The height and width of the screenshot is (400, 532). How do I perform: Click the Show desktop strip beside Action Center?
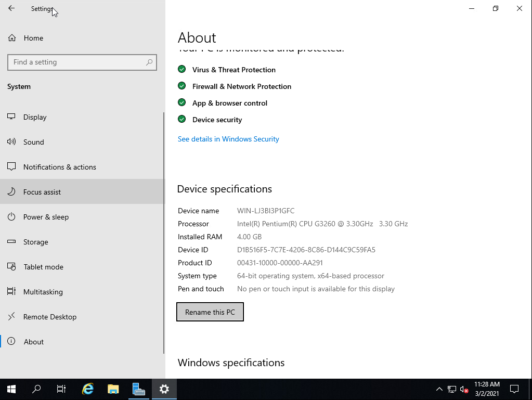click(530, 389)
